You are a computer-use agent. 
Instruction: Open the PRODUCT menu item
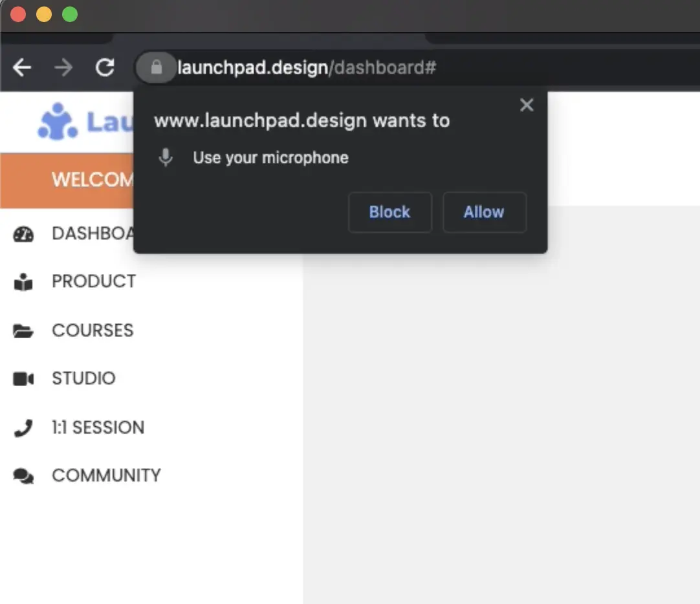pyautogui.click(x=94, y=281)
